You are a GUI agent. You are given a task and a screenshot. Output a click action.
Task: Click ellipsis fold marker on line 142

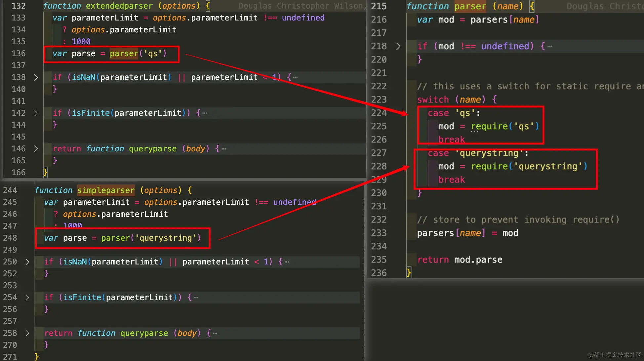[205, 113]
